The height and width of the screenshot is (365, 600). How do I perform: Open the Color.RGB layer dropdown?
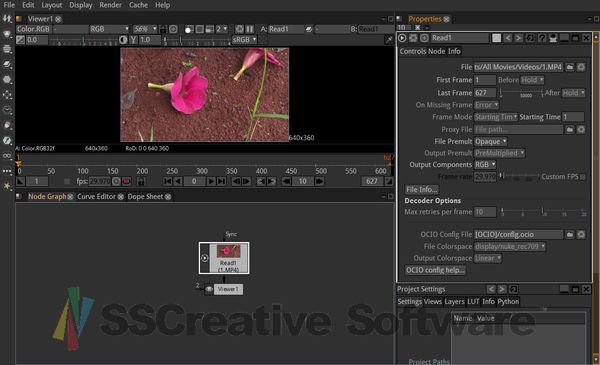[x=33, y=29]
